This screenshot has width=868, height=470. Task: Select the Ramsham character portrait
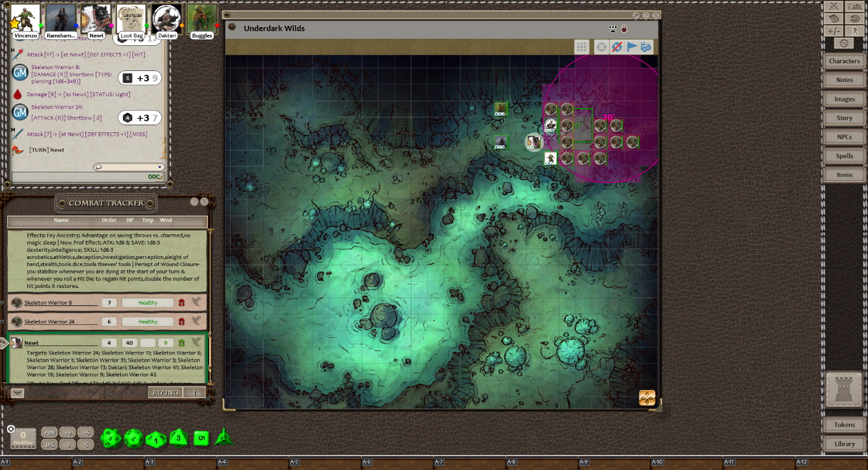click(x=61, y=18)
